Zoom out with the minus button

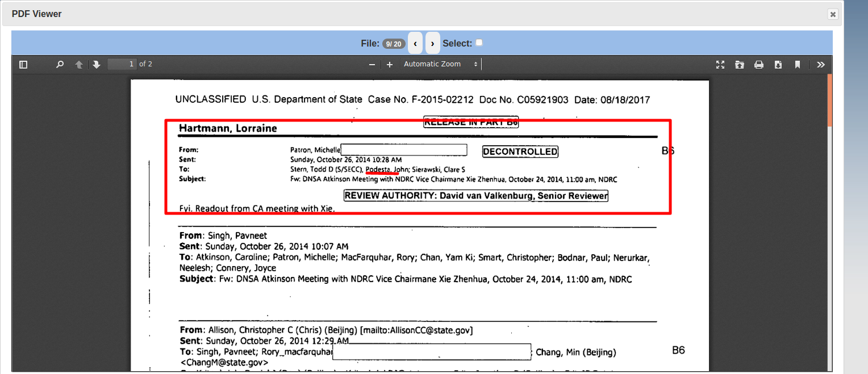[372, 65]
